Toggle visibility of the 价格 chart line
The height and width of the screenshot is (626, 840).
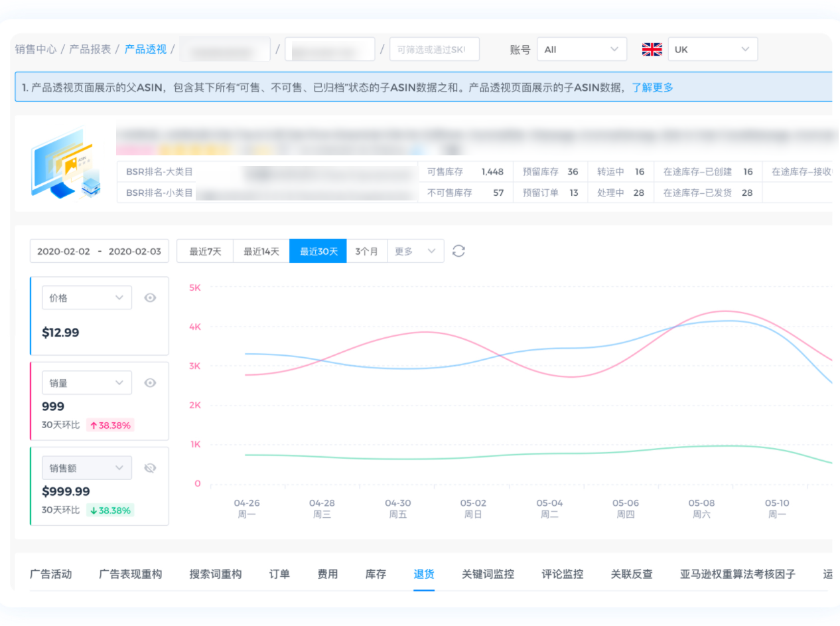click(151, 298)
